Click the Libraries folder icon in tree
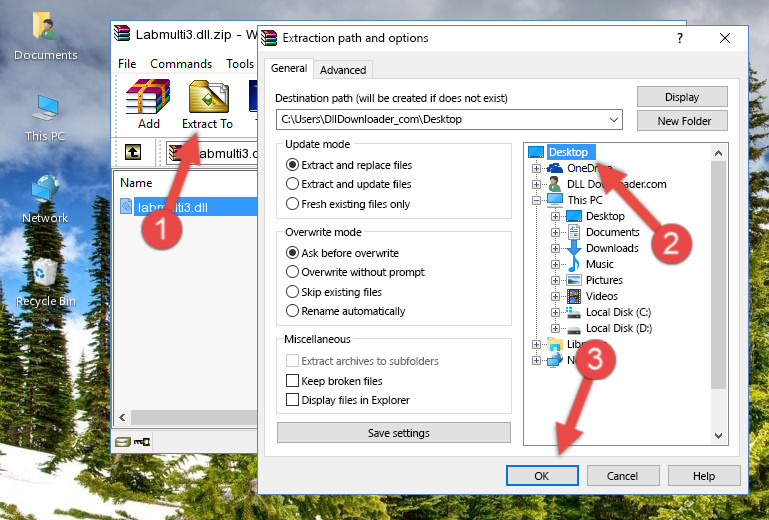The width and height of the screenshot is (769, 520). pos(555,344)
